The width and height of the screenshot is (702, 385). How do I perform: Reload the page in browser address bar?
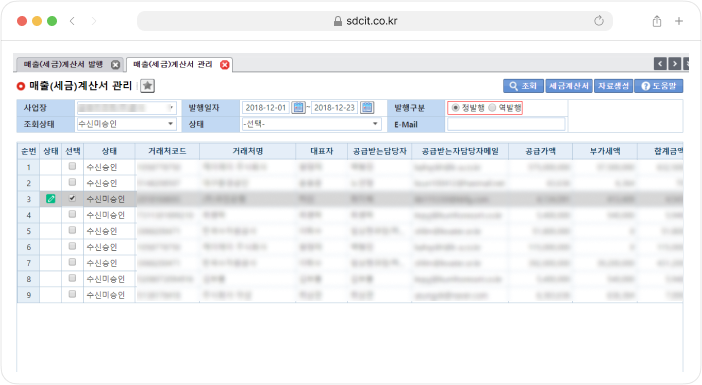coord(599,21)
